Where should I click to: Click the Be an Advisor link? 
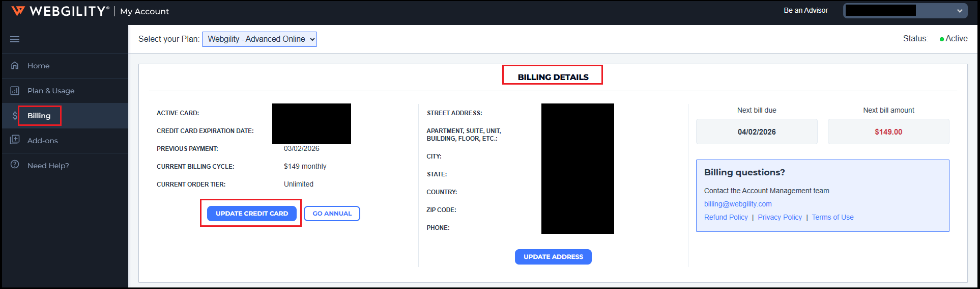click(x=805, y=10)
